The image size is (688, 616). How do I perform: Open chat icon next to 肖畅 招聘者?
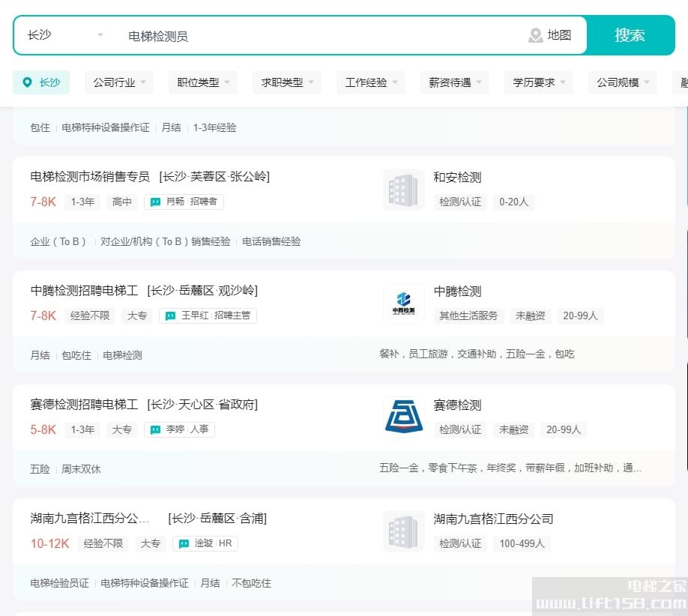(x=155, y=202)
